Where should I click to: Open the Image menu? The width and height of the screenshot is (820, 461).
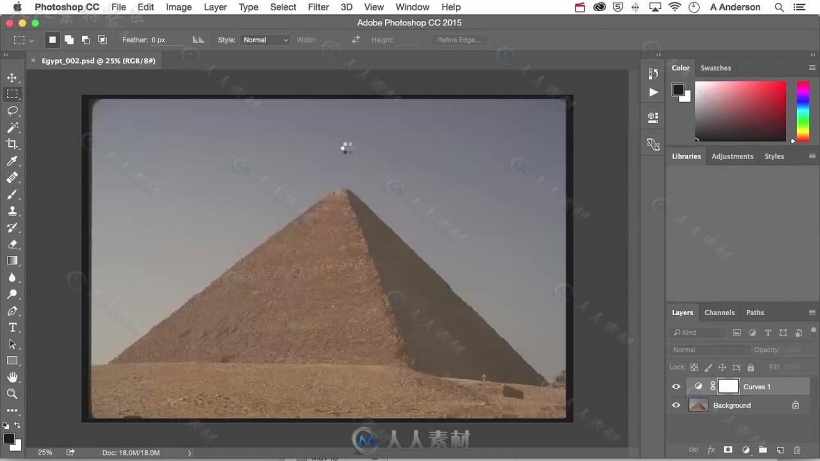point(179,7)
